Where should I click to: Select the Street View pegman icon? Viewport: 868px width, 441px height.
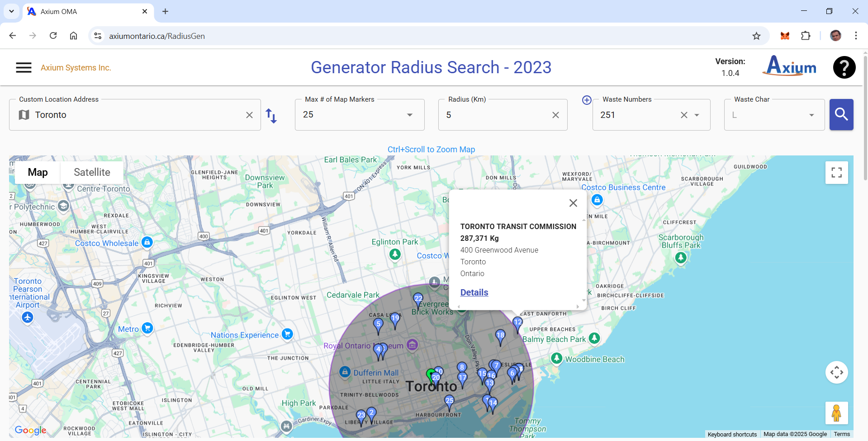pos(836,413)
